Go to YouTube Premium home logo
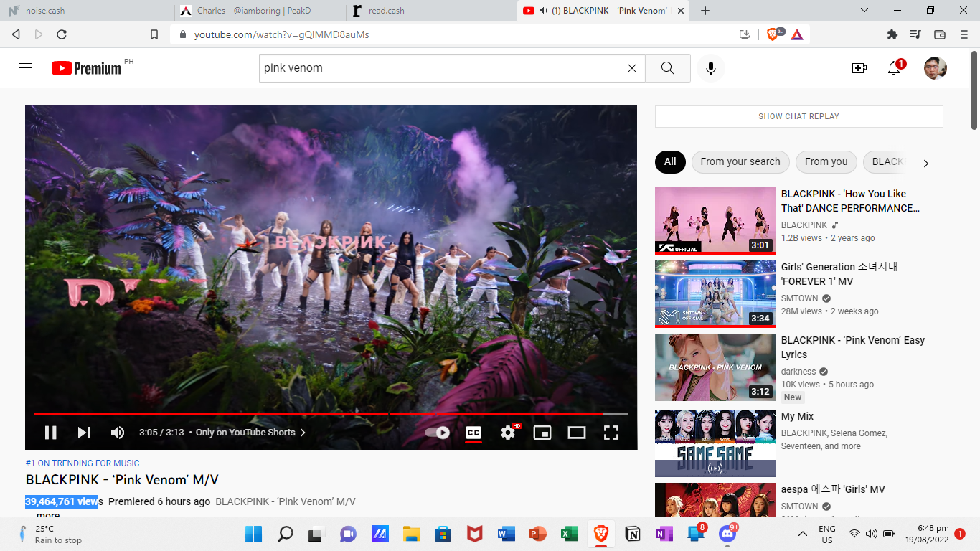This screenshot has height=551, width=980. [x=87, y=68]
